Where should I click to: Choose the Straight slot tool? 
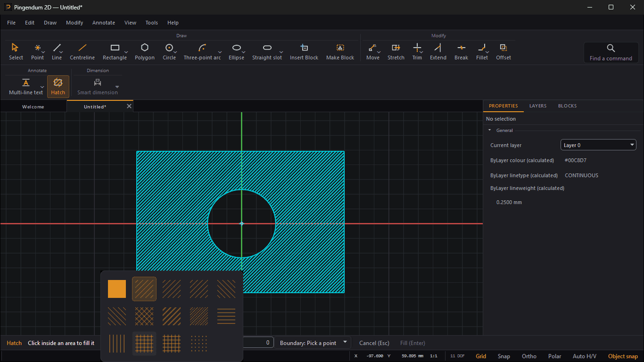pos(267,51)
